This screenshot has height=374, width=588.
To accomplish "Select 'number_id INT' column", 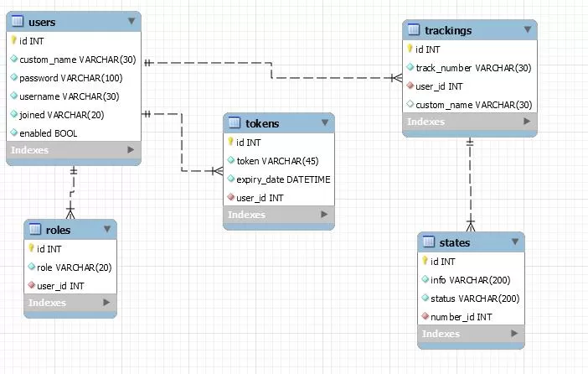I will [x=462, y=317].
